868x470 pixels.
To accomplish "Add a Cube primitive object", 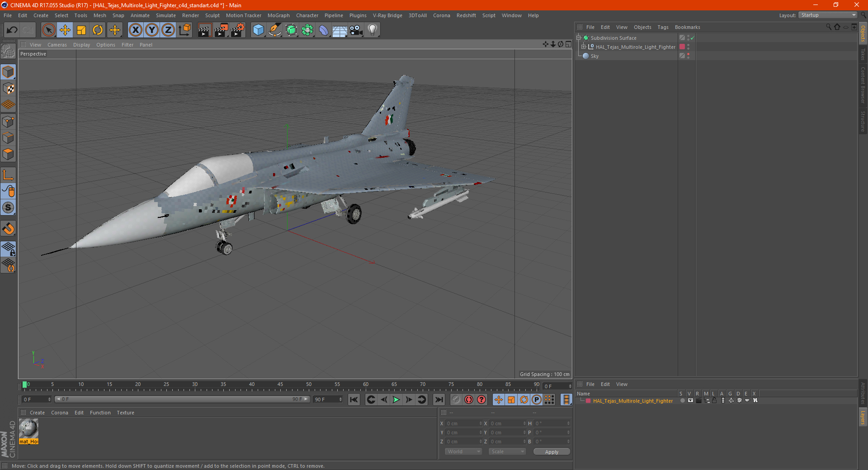I will (258, 30).
